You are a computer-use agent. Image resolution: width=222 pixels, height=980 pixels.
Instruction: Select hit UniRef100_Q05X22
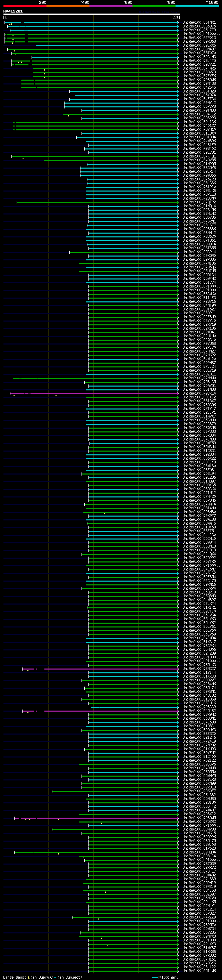click(199, 459)
